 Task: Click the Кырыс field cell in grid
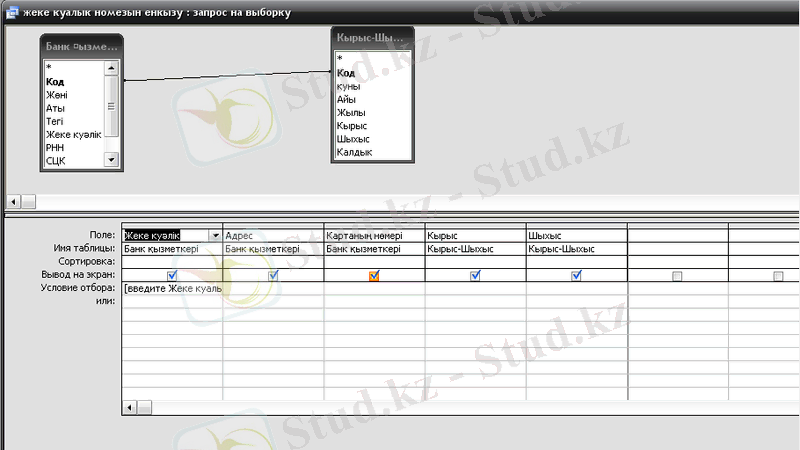[x=475, y=235]
